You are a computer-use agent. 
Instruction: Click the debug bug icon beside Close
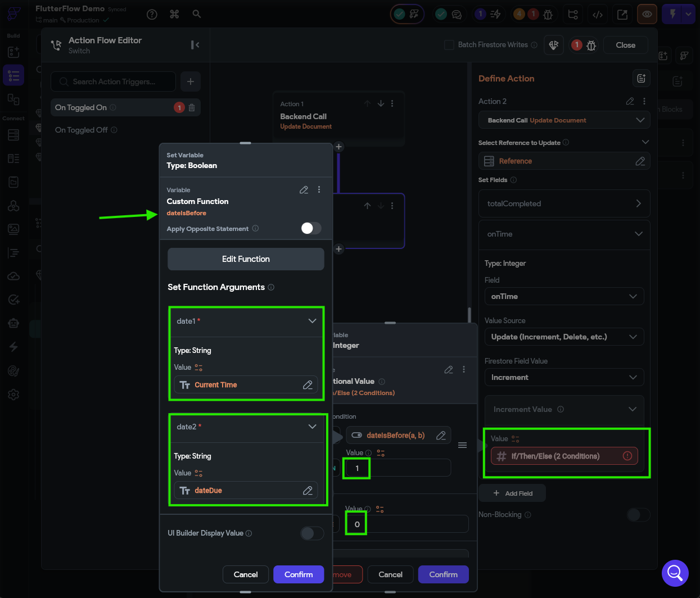point(591,46)
